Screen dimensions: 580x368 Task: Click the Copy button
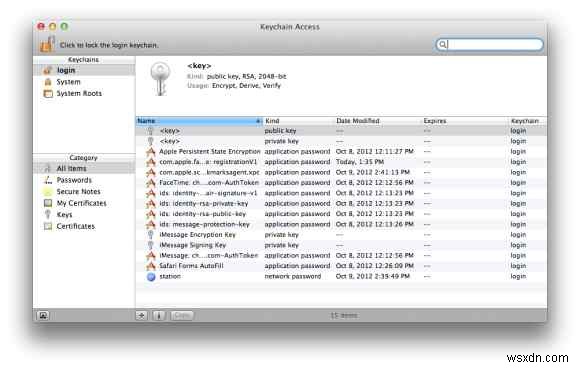click(182, 315)
